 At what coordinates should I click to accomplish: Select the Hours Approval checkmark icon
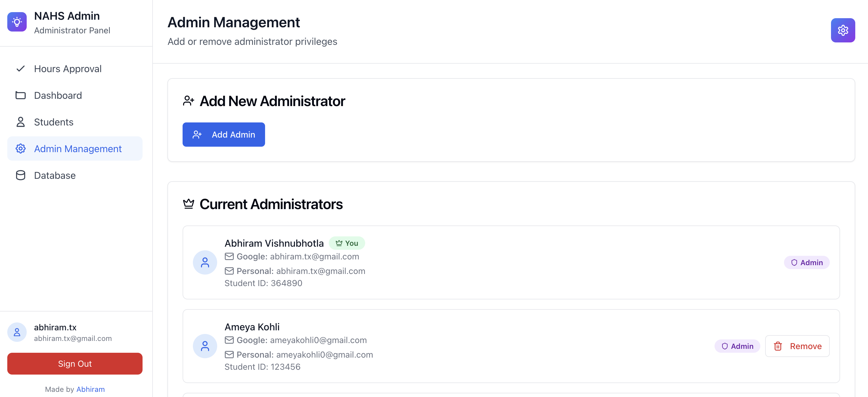(21, 68)
